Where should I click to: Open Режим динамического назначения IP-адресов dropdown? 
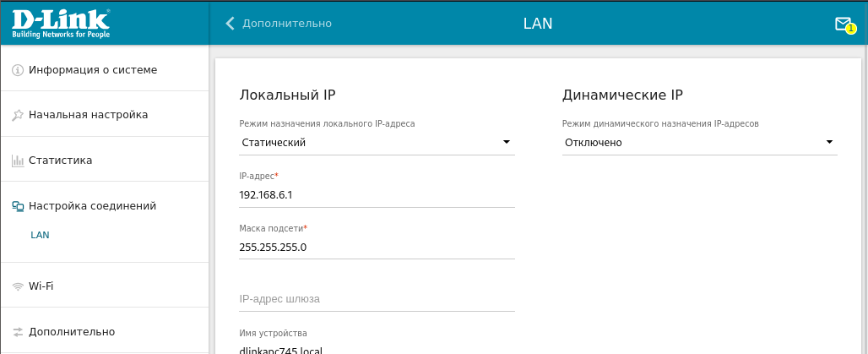700,143
